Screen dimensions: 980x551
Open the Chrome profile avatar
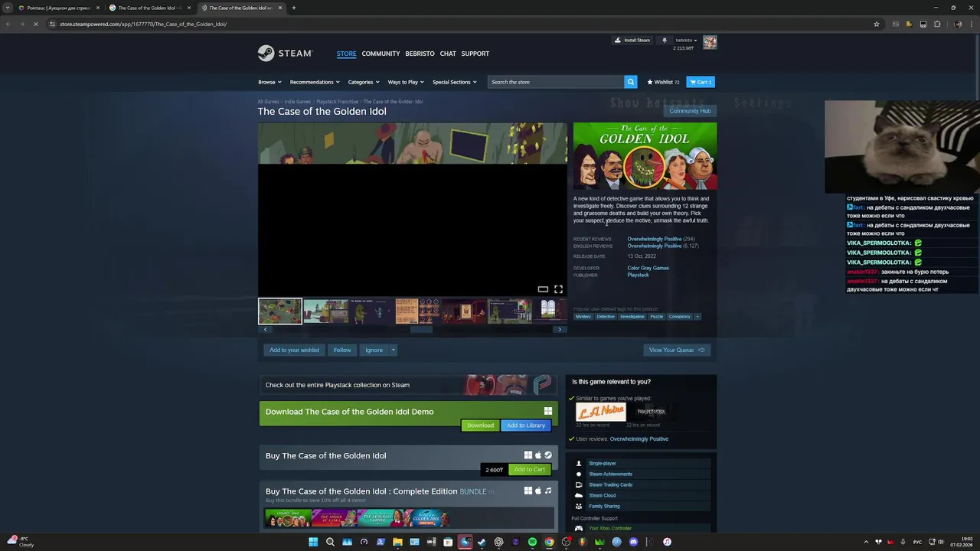click(958, 24)
